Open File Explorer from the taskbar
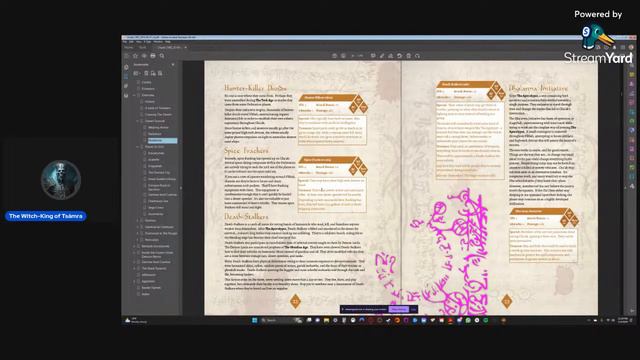This screenshot has width=640, height=360. (326, 320)
